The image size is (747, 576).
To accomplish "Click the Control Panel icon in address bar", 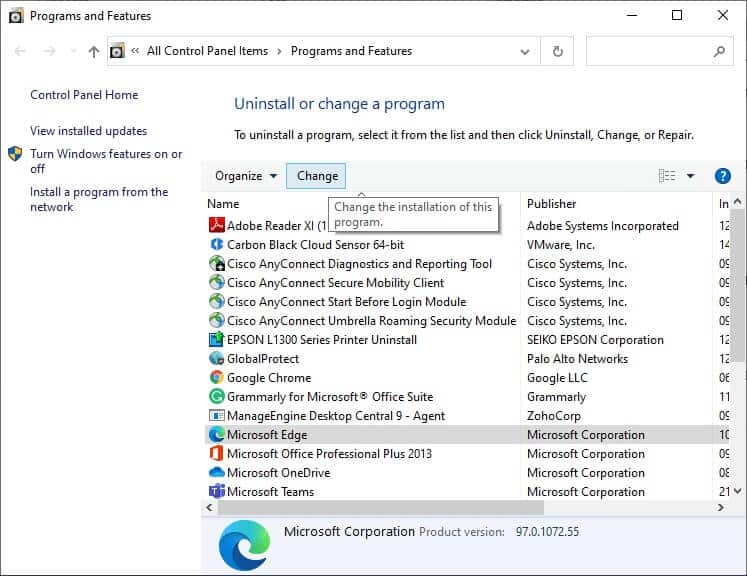I will tap(117, 51).
